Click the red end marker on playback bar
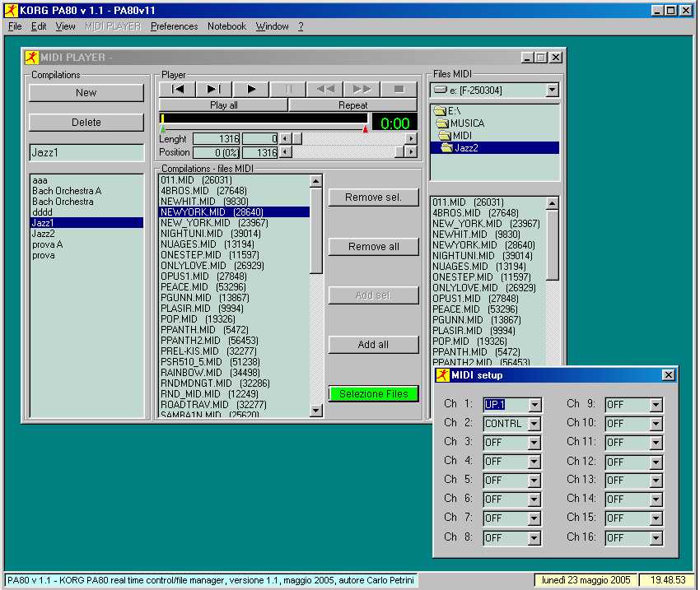The image size is (700, 590). 365,129
